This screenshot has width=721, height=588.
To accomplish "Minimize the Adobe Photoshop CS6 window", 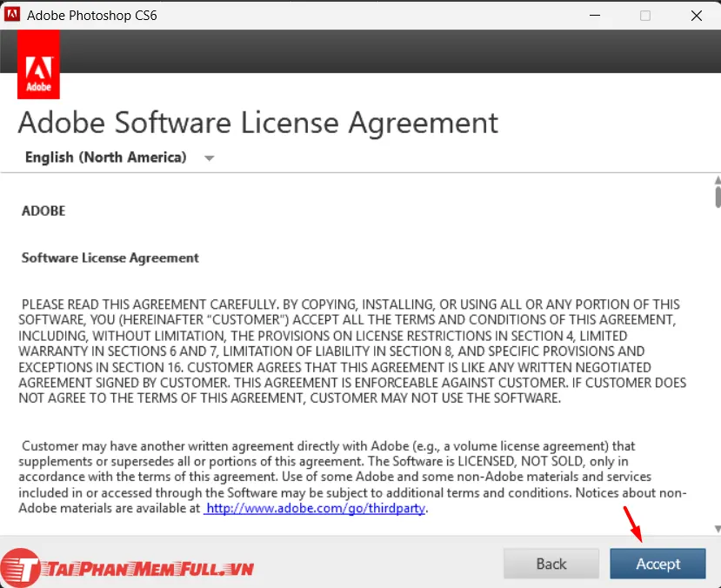I will [595, 15].
